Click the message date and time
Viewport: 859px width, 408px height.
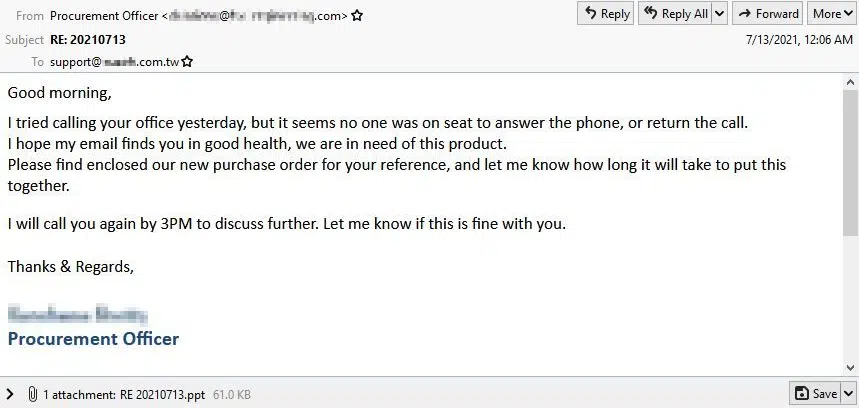[799, 39]
